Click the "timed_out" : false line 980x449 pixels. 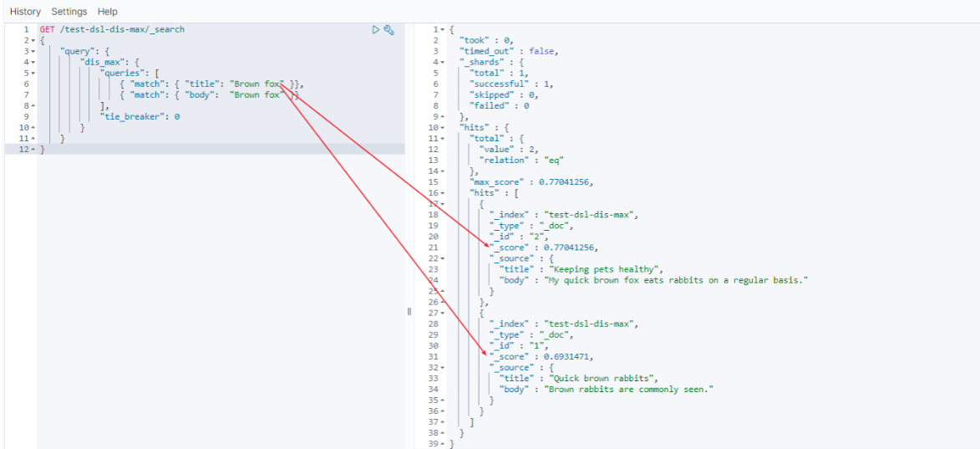click(x=508, y=51)
